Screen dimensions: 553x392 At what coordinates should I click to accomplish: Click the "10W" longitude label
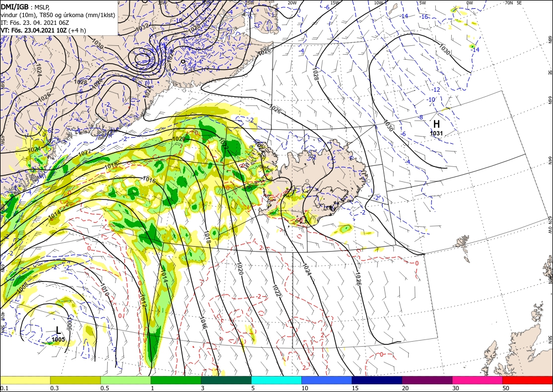coord(378,3)
